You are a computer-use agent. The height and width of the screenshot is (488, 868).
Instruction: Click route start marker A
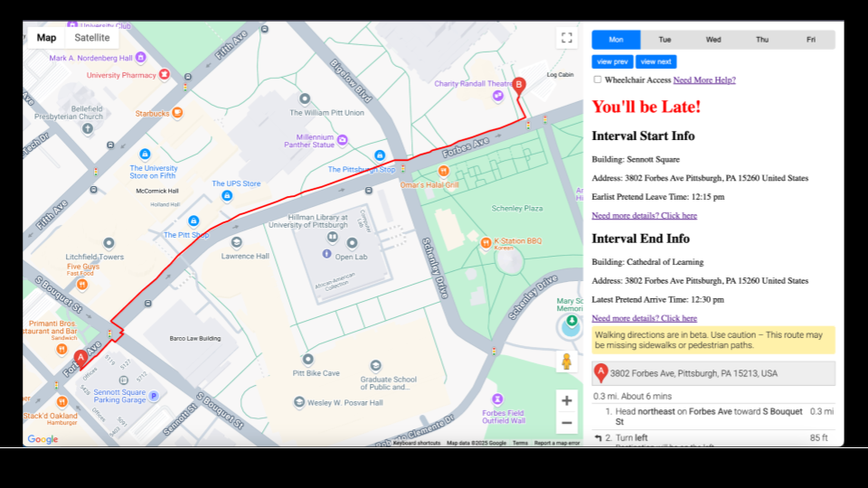[x=80, y=359]
